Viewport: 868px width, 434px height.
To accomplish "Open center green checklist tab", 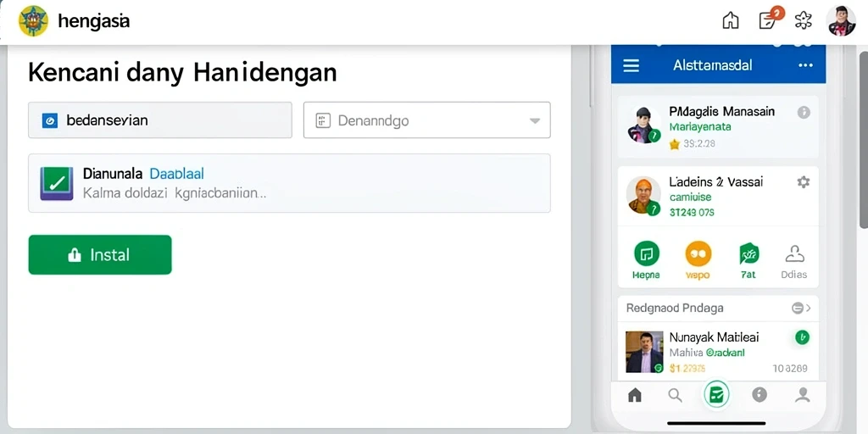I will 716,395.
